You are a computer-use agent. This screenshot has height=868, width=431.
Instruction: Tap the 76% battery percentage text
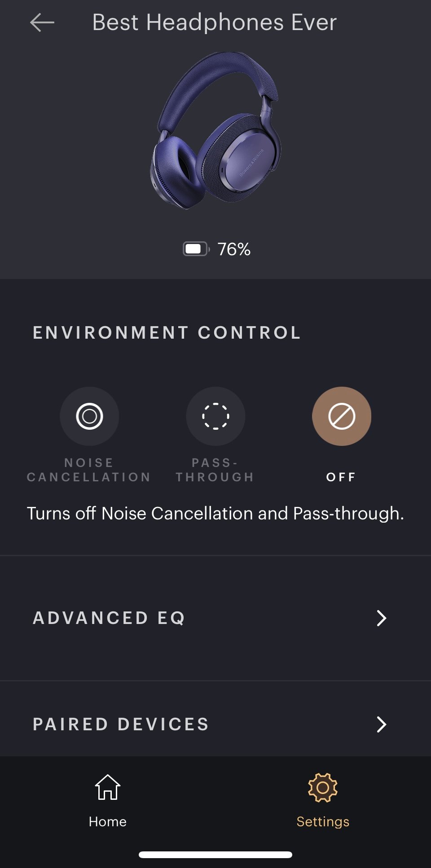point(234,249)
